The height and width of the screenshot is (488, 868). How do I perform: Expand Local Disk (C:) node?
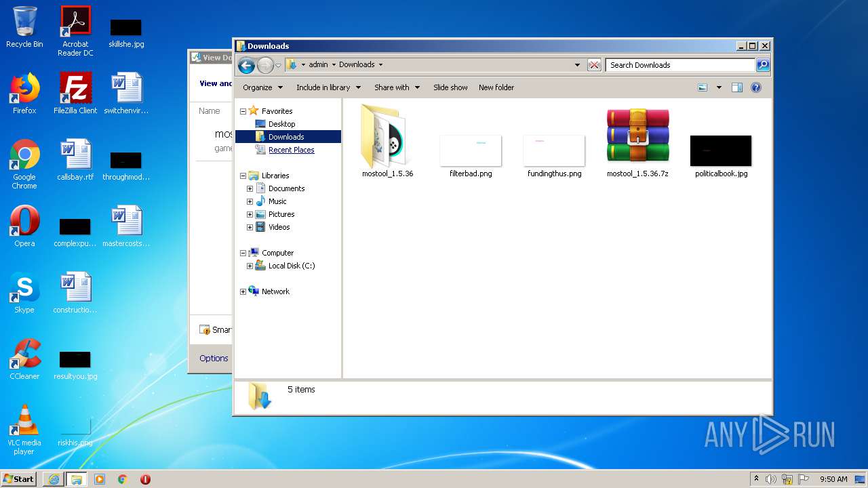250,266
